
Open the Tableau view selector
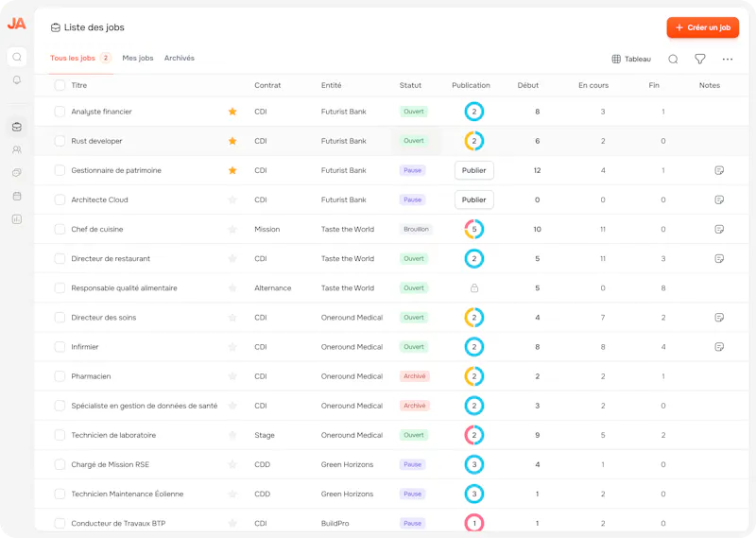tap(631, 59)
